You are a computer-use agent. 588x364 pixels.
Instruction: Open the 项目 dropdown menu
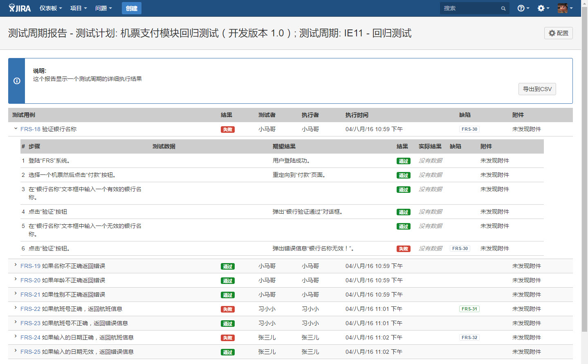coord(79,8)
